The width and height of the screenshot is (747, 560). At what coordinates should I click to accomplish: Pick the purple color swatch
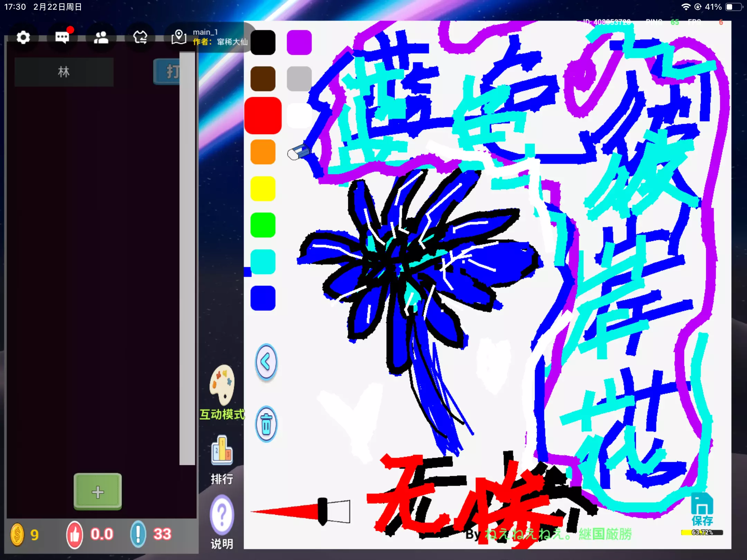click(x=299, y=43)
